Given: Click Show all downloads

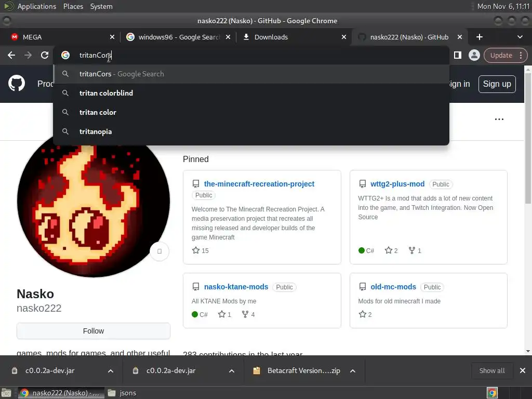Looking at the screenshot, I should point(492,371).
